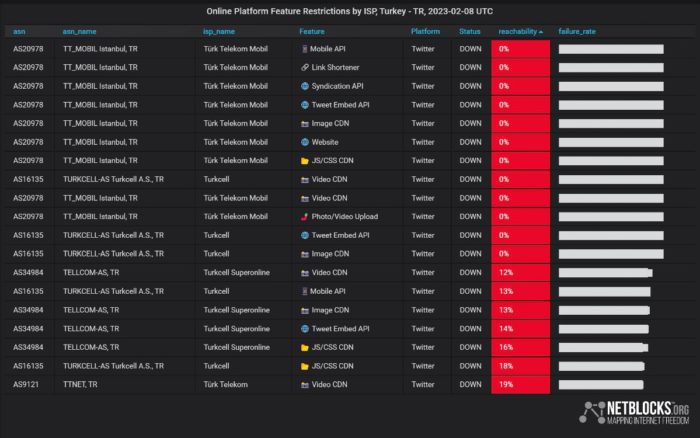The width and height of the screenshot is (700, 438).
Task: Click AS34984 in the 16% JS/CSS CDN row
Action: tap(28, 347)
